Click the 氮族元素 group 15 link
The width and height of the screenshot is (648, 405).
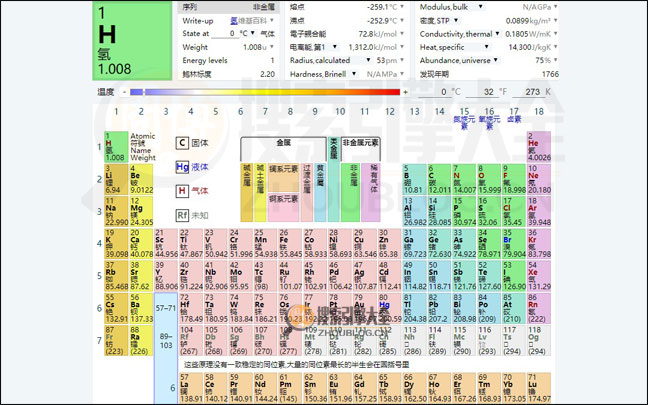(464, 122)
